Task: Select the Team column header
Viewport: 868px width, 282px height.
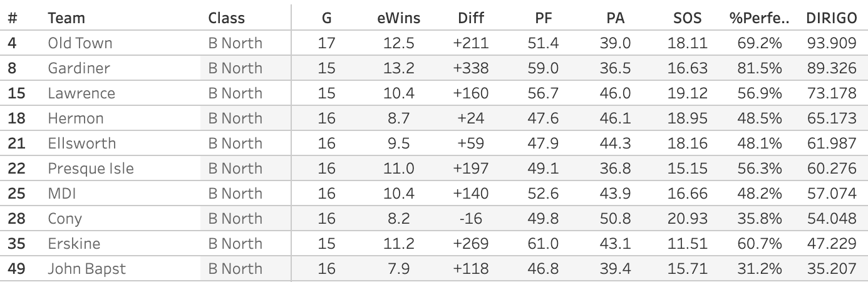Action: pos(66,18)
